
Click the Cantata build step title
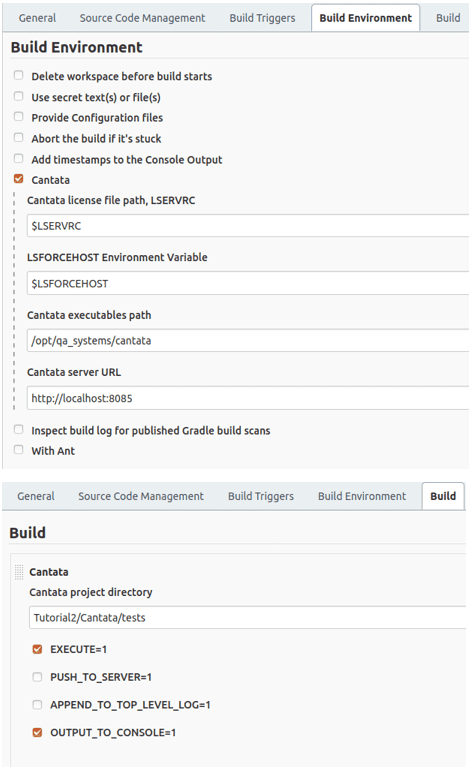click(49, 572)
